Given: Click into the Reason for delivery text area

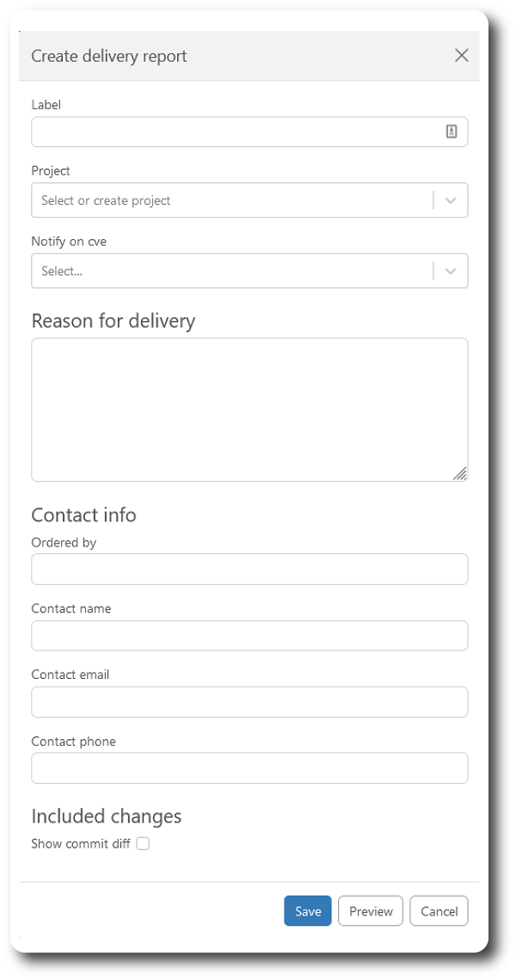Looking at the screenshot, I should point(249,410).
